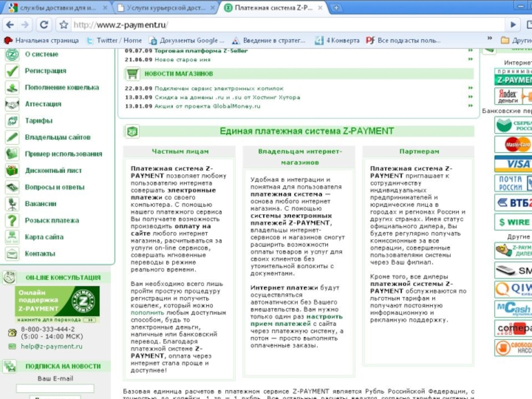
Task: Click the 'Онлайн поддержка Z-PAYMENT' banner
Action: coord(57,304)
